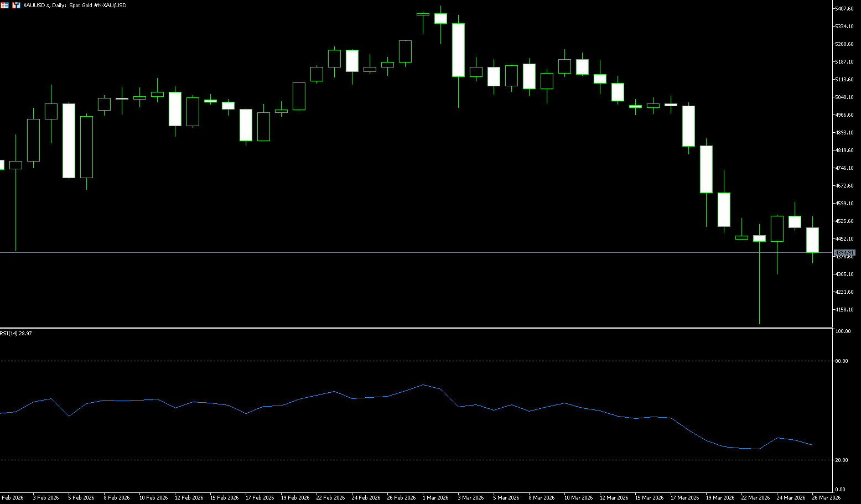Click the divider between price and RSI panes
The height and width of the screenshot is (504, 861).
point(415,328)
